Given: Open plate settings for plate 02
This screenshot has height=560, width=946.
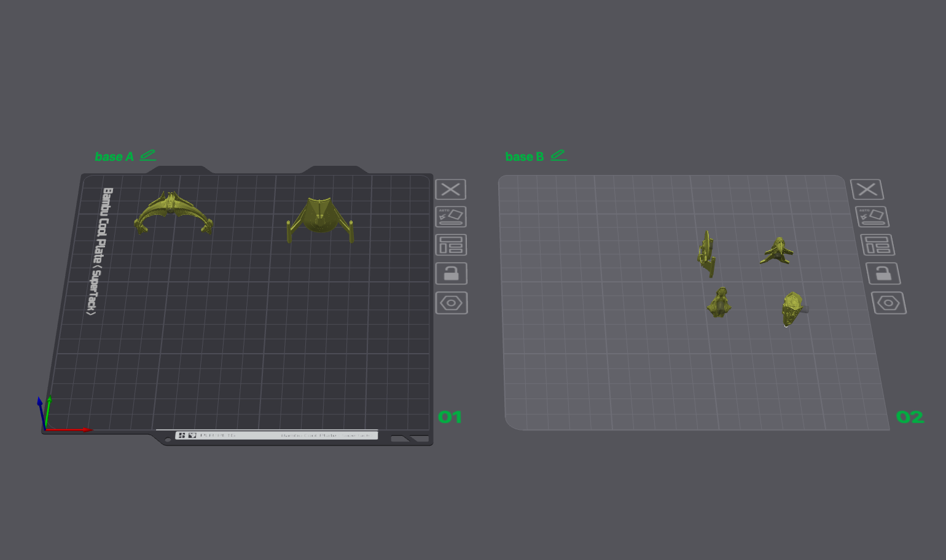Looking at the screenshot, I should click(x=889, y=303).
